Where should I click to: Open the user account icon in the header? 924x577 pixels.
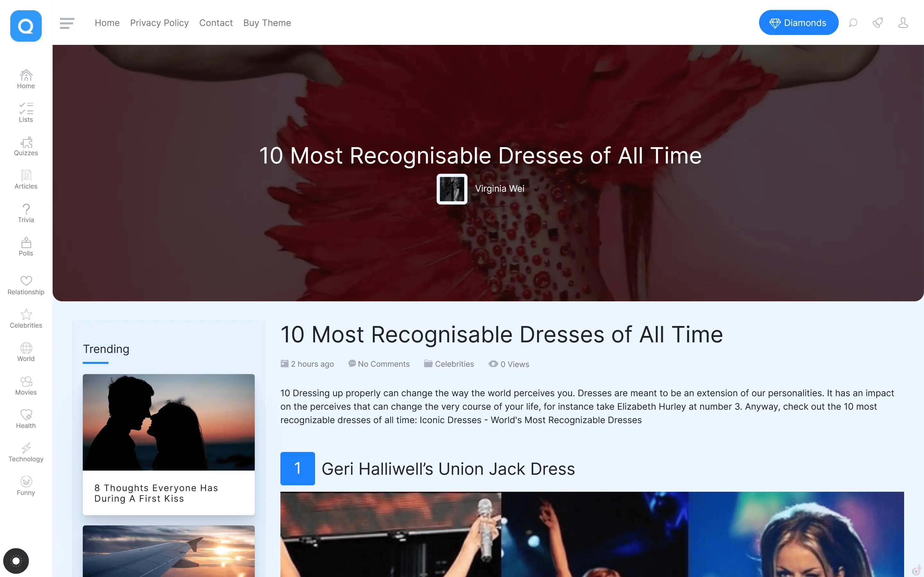click(903, 23)
